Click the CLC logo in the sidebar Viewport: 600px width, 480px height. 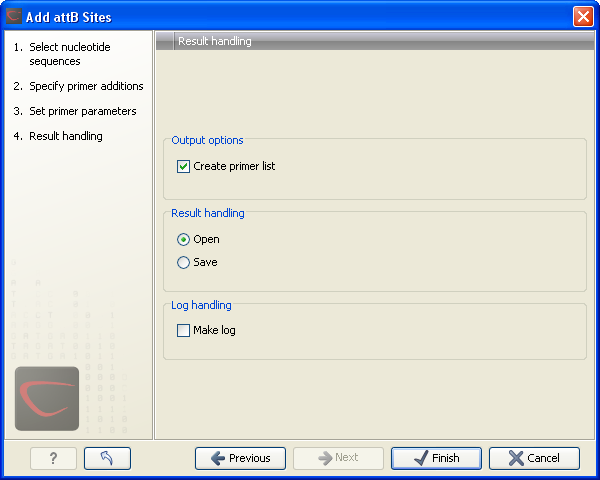pyautogui.click(x=47, y=398)
